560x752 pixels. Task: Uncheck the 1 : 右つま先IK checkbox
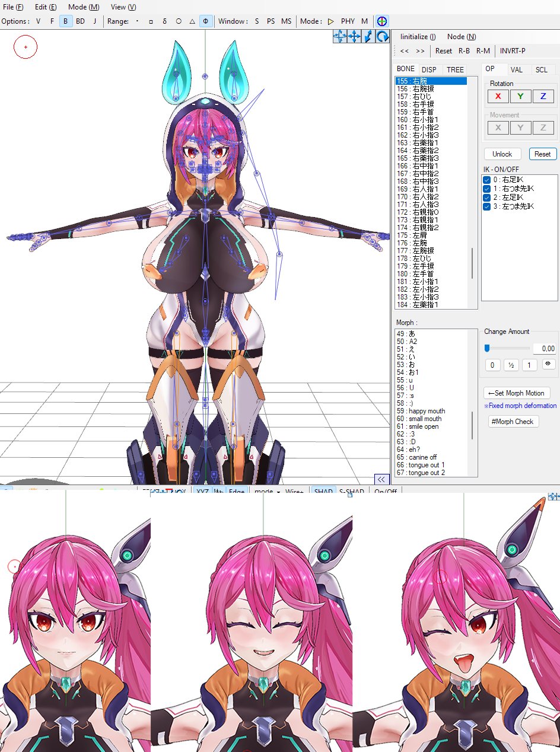click(486, 189)
